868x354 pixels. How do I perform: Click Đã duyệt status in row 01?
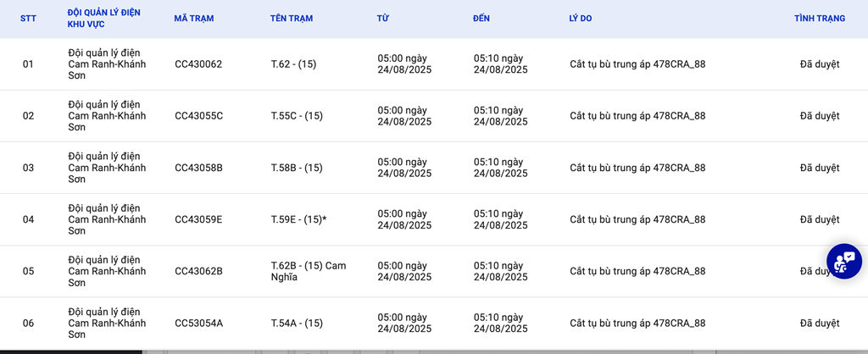click(819, 64)
